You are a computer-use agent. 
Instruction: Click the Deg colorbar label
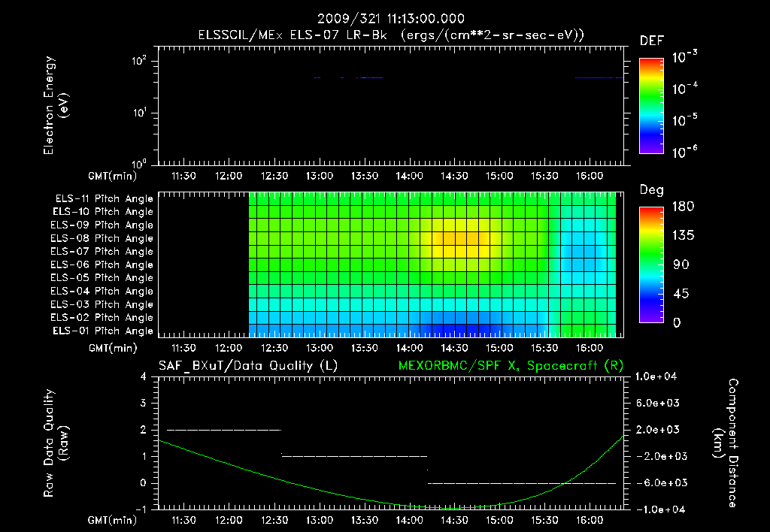652,190
